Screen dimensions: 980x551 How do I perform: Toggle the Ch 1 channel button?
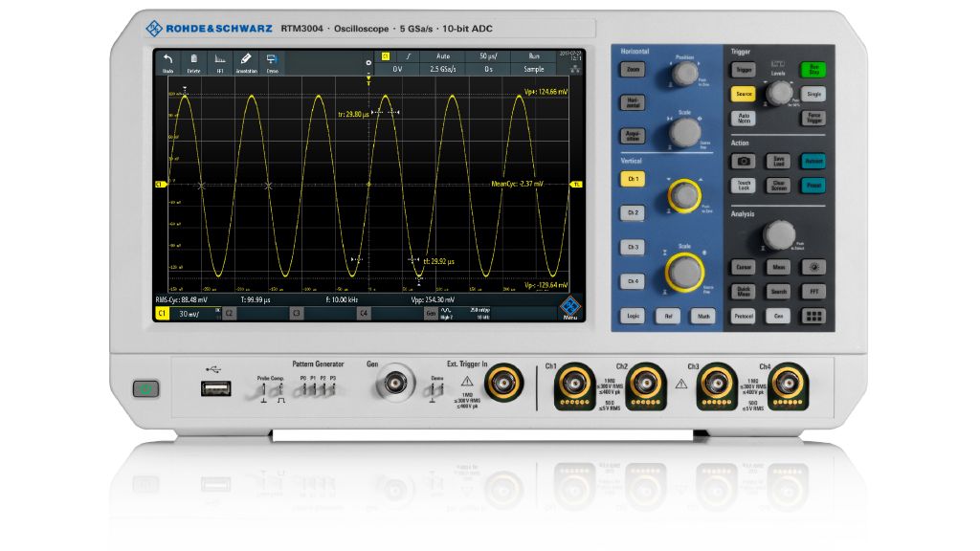click(x=632, y=179)
